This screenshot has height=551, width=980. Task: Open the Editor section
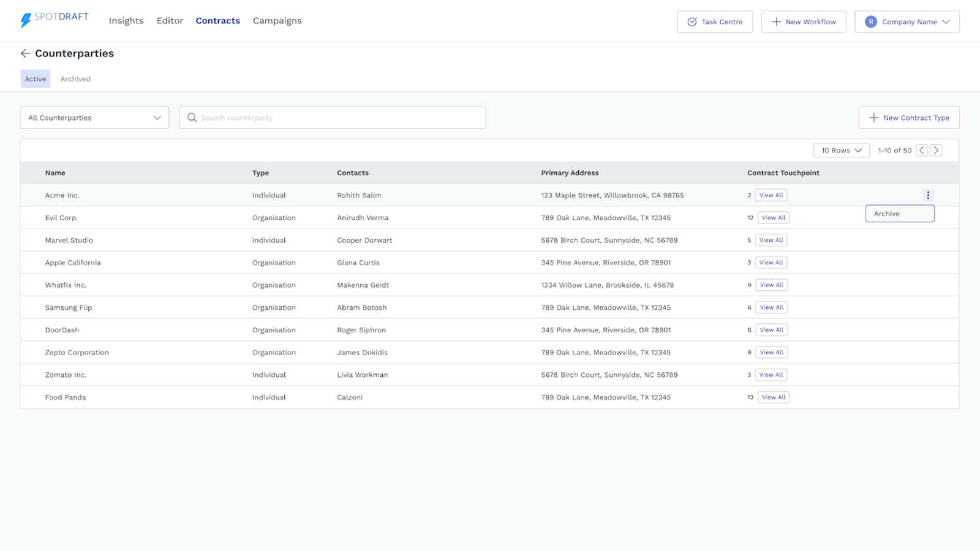pyautogui.click(x=170, y=21)
